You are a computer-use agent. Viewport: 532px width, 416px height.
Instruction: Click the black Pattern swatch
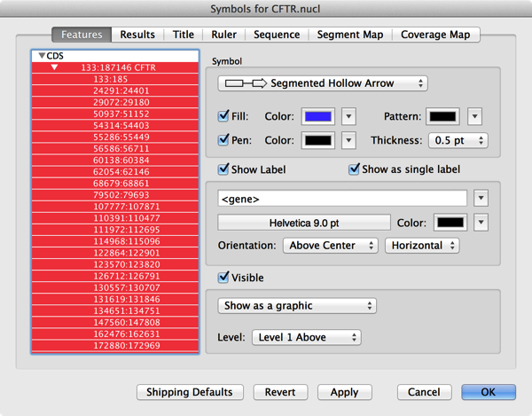[x=443, y=117]
